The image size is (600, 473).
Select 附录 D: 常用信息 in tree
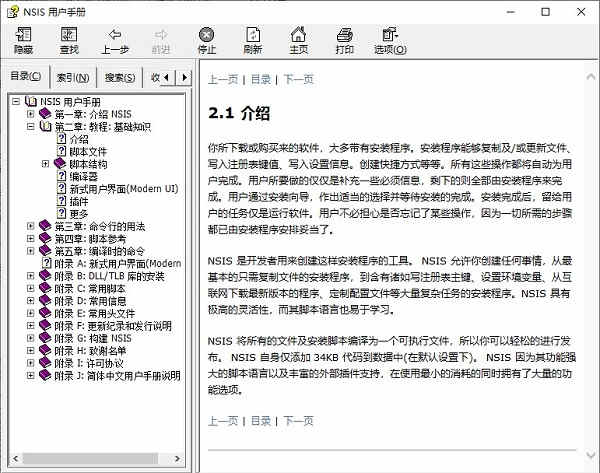pyautogui.click(x=90, y=301)
